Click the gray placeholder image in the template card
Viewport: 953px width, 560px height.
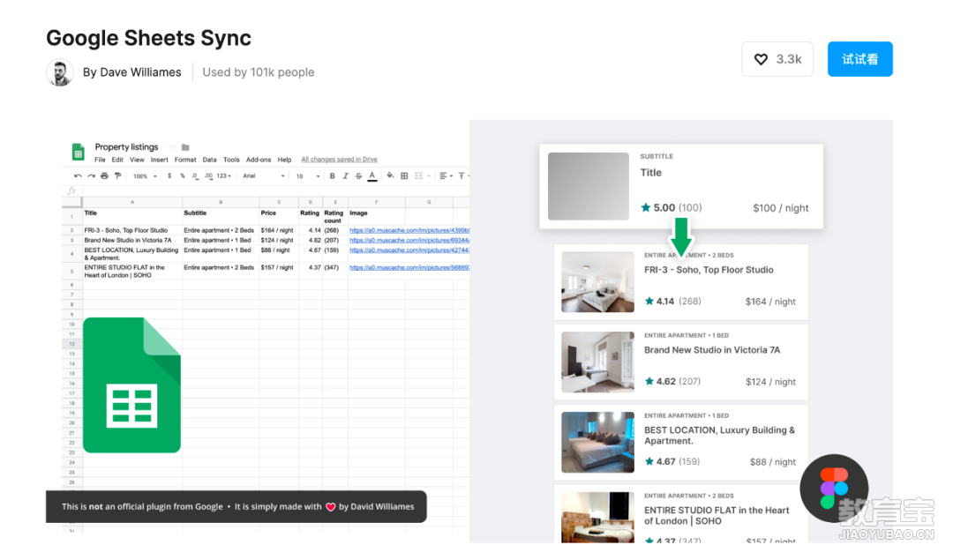click(x=589, y=186)
